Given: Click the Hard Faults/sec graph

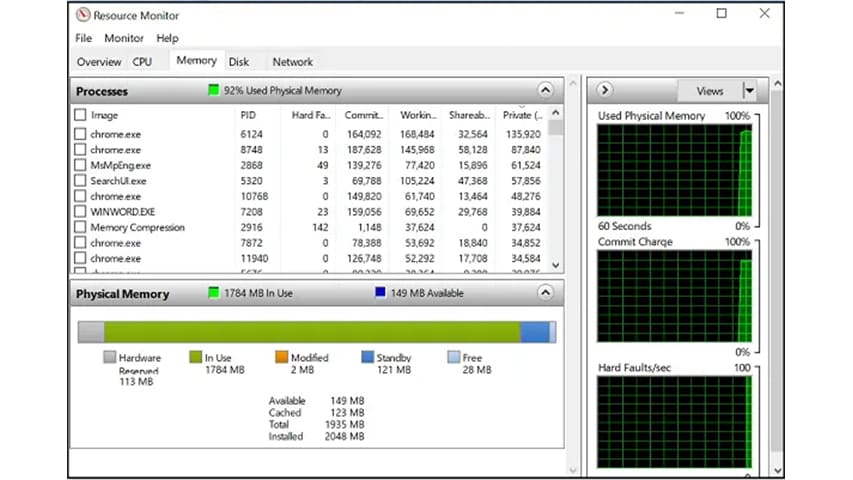Looking at the screenshot, I should coord(674,422).
